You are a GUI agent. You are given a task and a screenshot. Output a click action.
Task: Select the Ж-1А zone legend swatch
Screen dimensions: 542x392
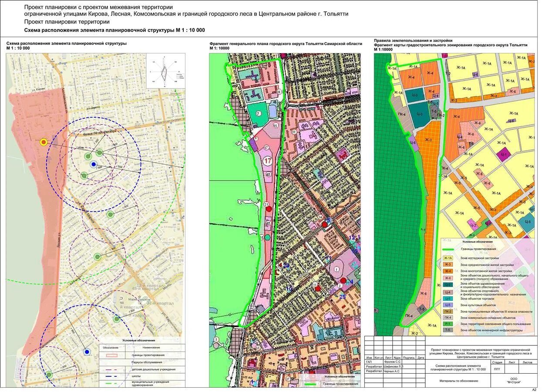pos(449,258)
